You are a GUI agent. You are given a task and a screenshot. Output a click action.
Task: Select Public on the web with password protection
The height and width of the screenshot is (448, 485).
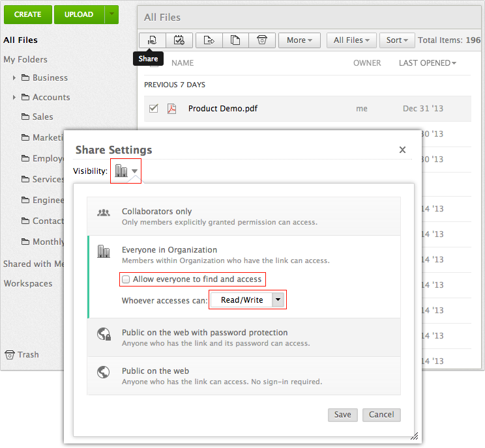tap(244, 337)
